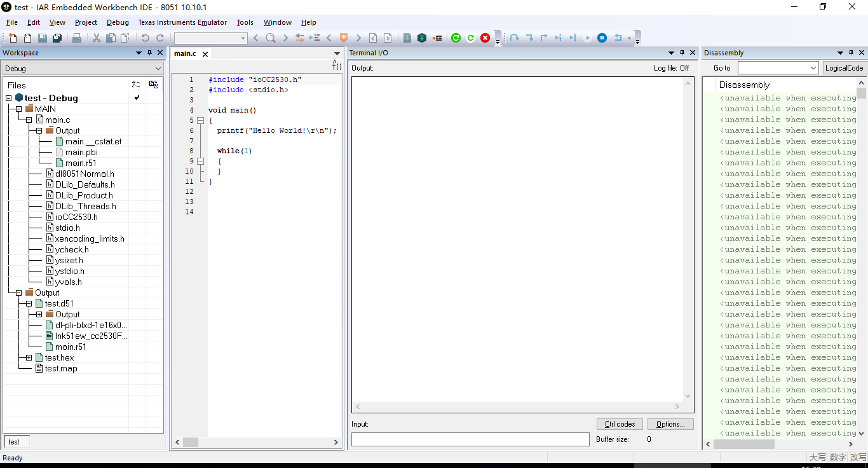Click the Terminal I/O Input text field
Viewport: 868px width, 468px height.
click(x=470, y=439)
